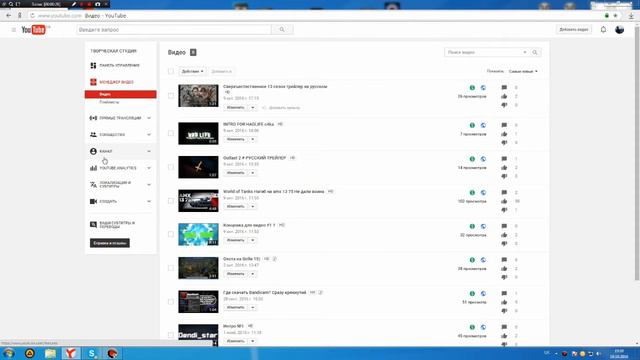The image size is (640, 360).
Task: Open thumbnail of Dendi_star Интро №1 video
Action: [198, 335]
